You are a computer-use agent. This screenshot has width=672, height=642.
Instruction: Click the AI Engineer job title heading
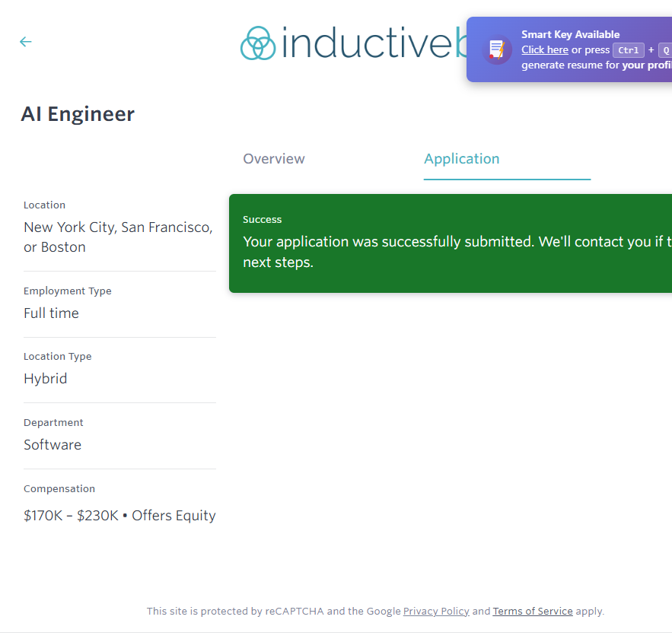pos(78,114)
